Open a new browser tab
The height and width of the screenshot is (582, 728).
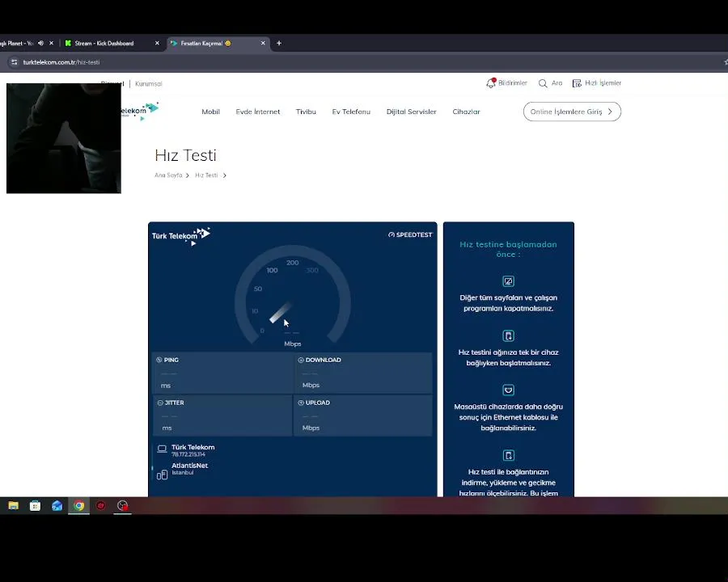click(279, 43)
